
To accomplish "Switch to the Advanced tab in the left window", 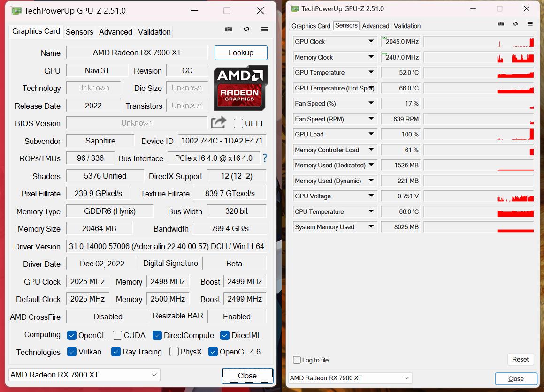I will pos(115,32).
